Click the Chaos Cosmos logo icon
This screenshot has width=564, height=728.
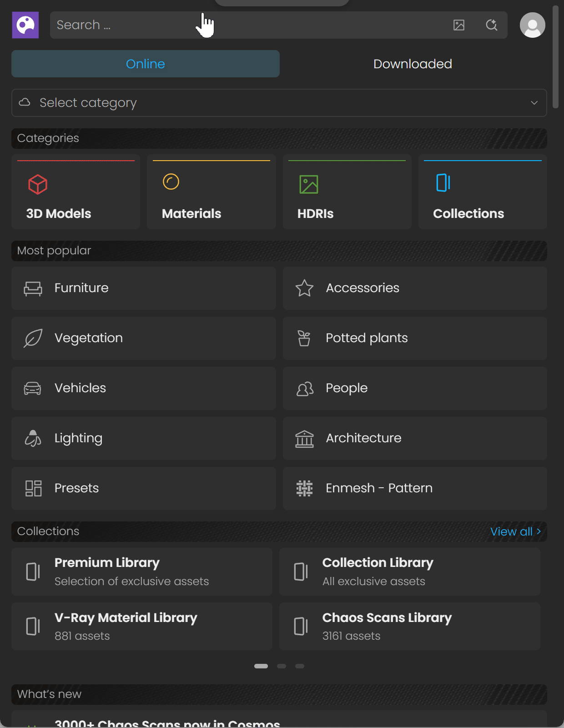(25, 25)
